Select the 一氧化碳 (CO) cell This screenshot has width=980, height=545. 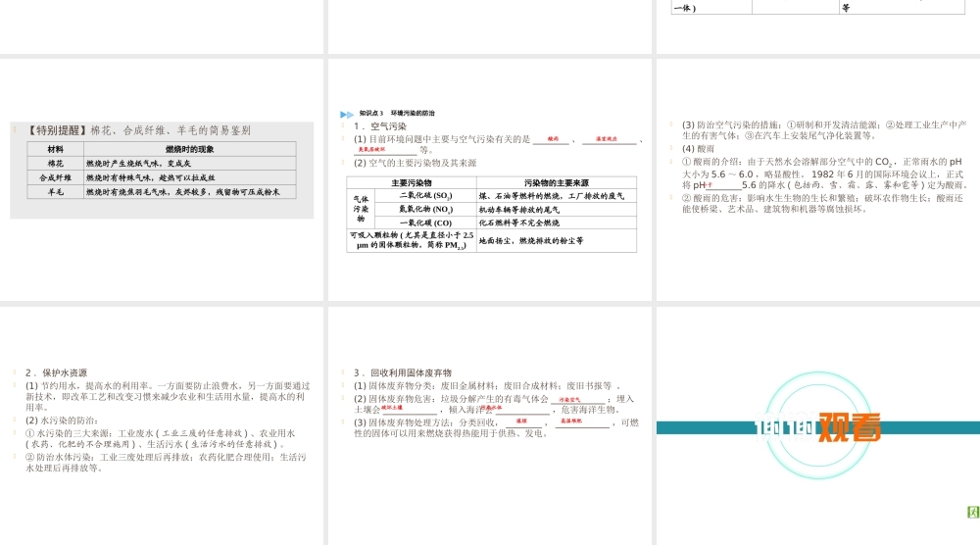pyautogui.click(x=425, y=223)
